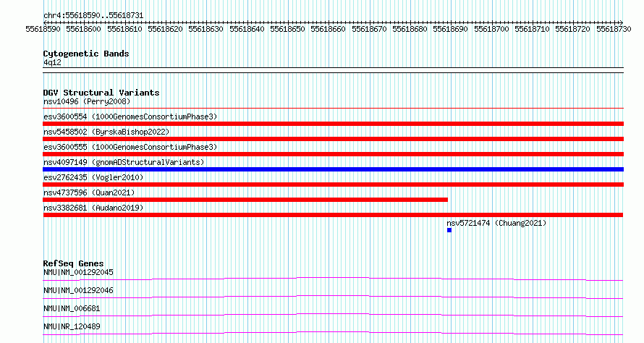Click ruler position 55618600
This screenshot has height=343, width=644.
pyautogui.click(x=83, y=29)
